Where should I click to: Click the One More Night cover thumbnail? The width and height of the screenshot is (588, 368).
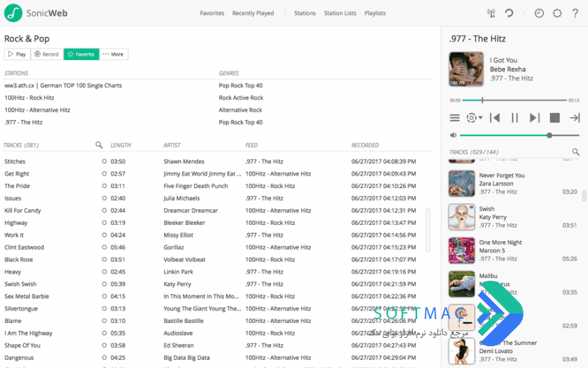tap(461, 251)
